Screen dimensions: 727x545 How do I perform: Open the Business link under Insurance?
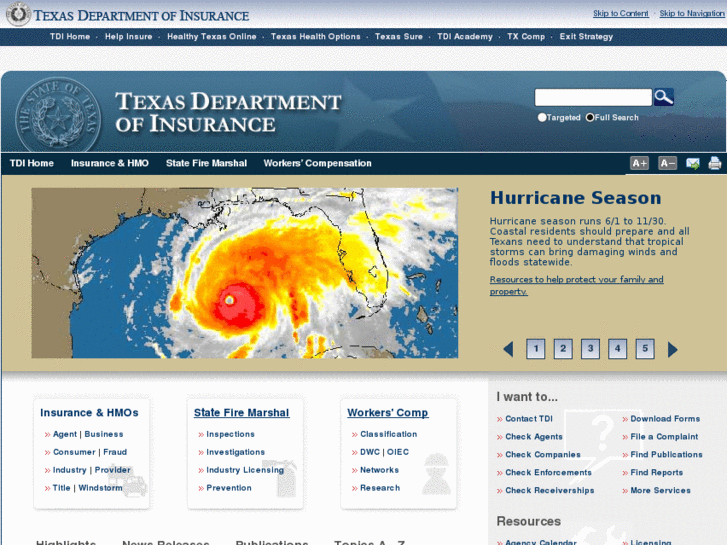coord(104,434)
